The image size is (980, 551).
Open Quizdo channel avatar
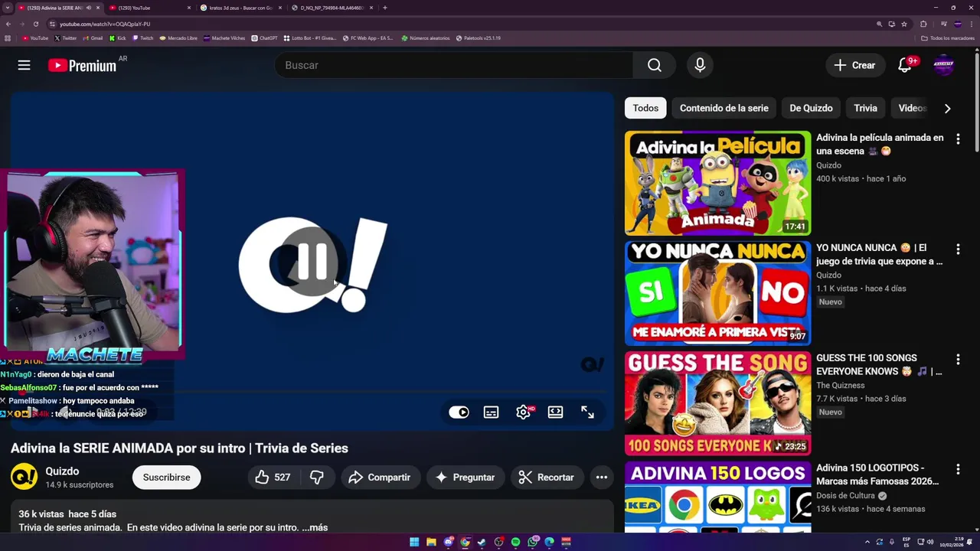click(x=24, y=477)
